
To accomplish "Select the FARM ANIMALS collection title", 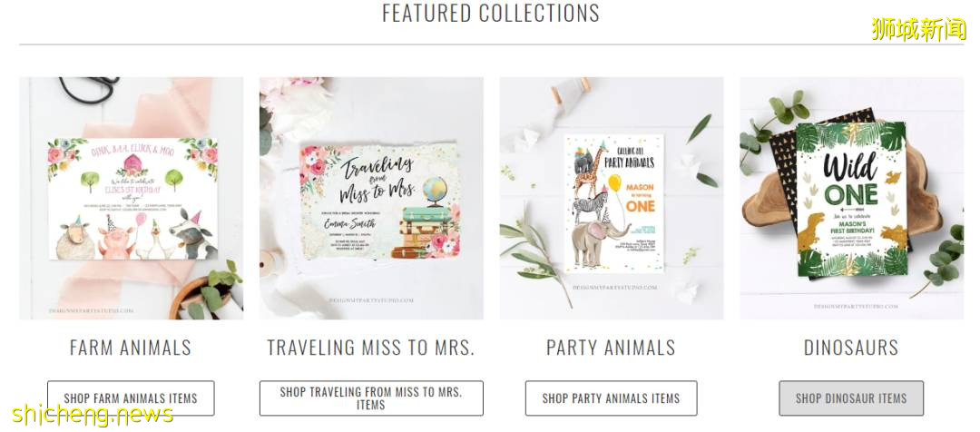I will coord(131,348).
